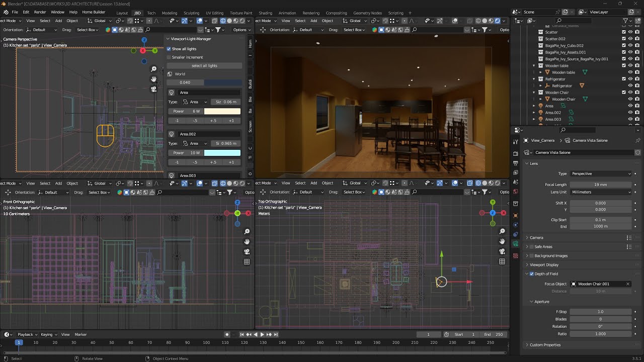
Task: Open the Tool properties tab icon
Action: tap(515, 142)
